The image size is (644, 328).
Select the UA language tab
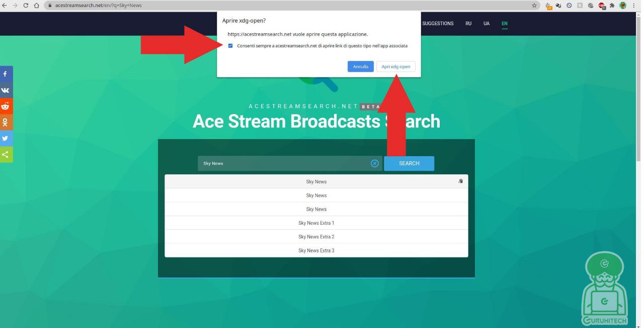pyautogui.click(x=486, y=23)
